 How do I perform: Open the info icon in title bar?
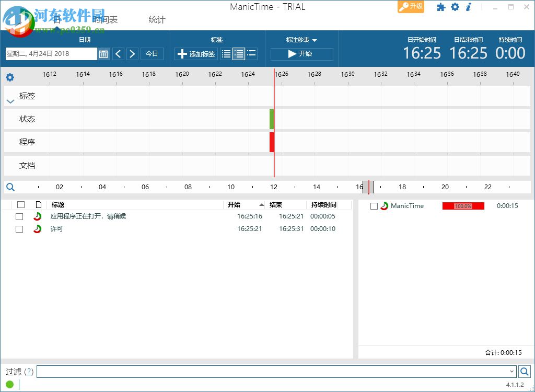pos(468,7)
